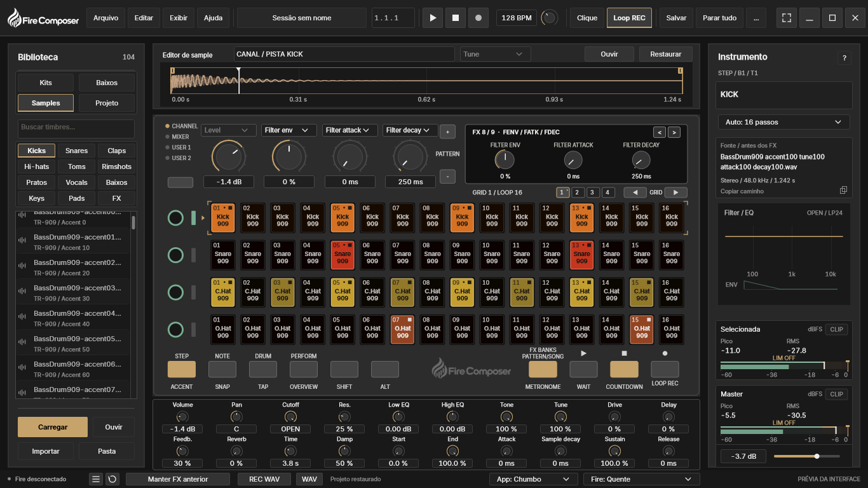Switch to the Kits library tab
Viewport: 868px width, 488px height.
pyautogui.click(x=46, y=83)
